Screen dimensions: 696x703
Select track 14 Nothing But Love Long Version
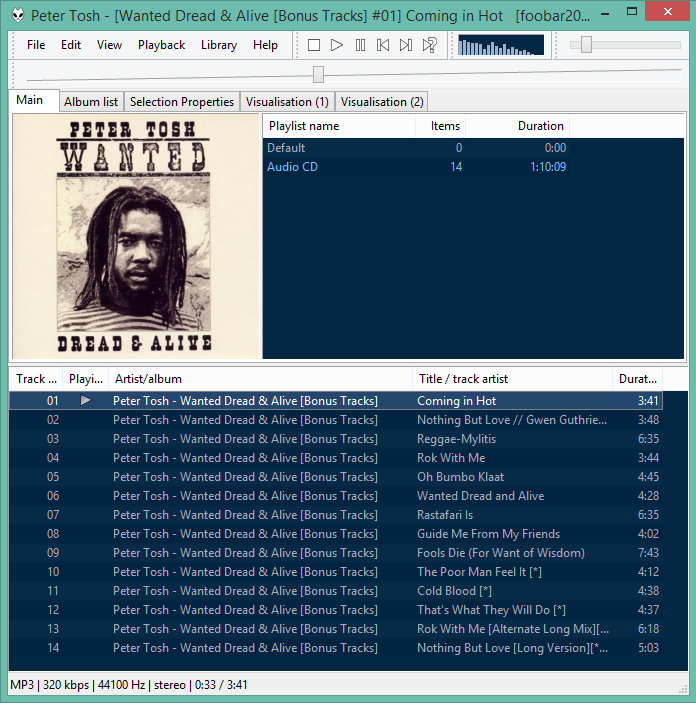[335, 648]
